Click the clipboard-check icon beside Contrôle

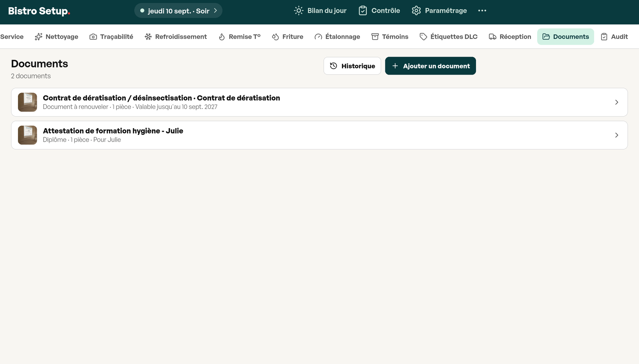[x=363, y=11]
